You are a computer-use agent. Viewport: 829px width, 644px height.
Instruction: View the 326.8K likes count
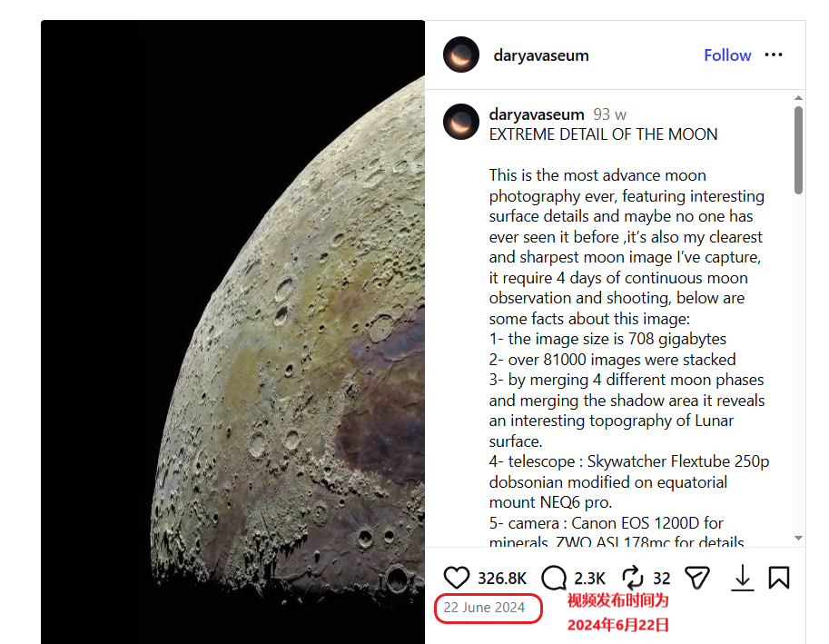(x=502, y=579)
